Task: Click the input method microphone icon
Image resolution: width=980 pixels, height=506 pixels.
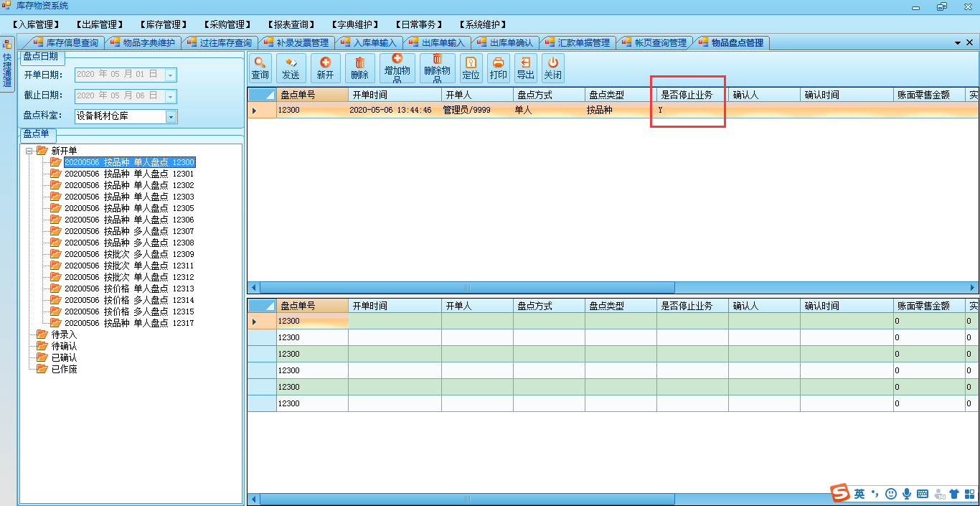Action: click(907, 494)
